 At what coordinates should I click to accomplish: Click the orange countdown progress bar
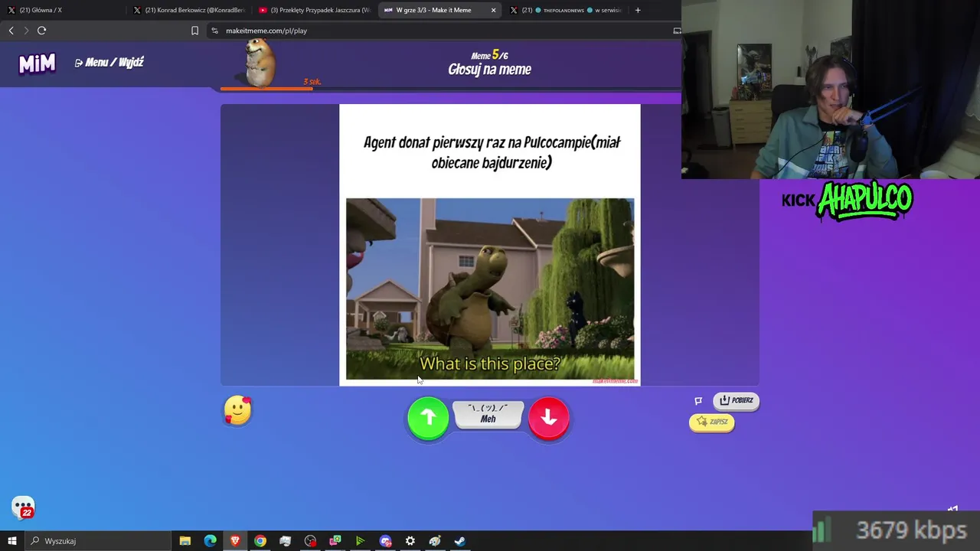click(266, 89)
